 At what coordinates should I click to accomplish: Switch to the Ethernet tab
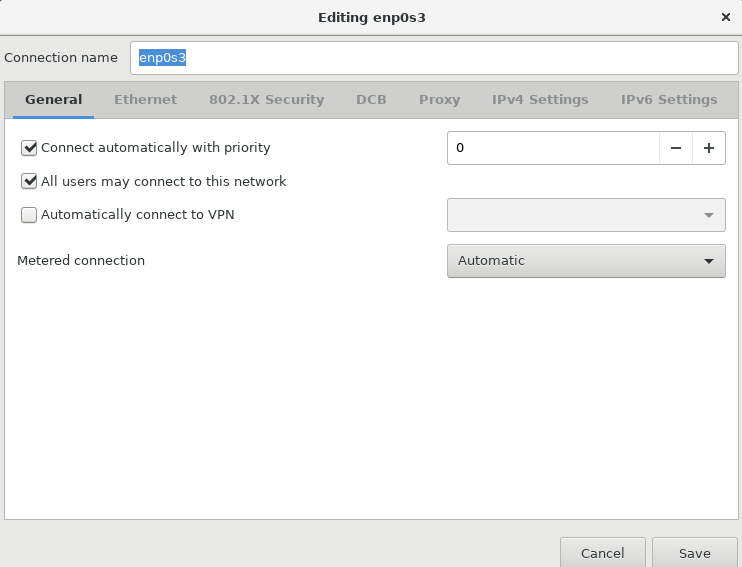click(x=145, y=100)
